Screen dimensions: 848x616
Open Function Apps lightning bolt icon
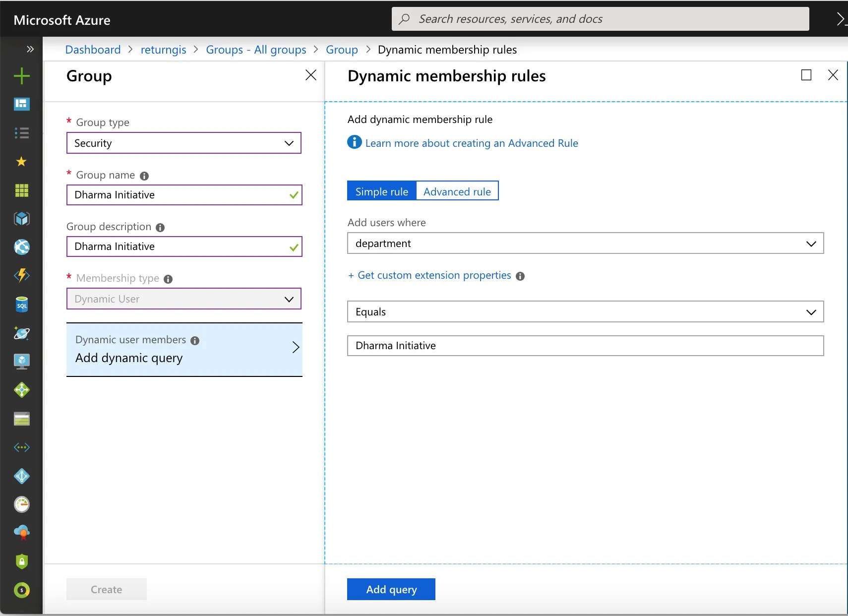(22, 275)
